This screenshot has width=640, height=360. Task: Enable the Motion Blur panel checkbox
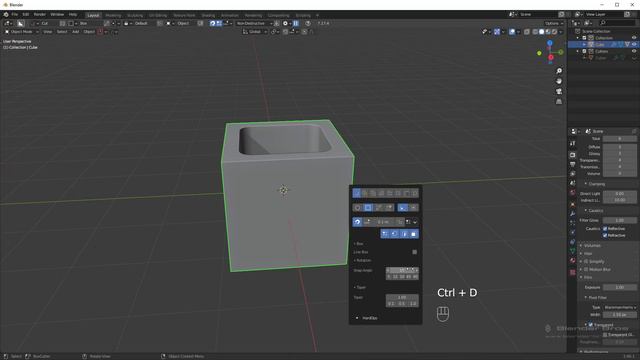tap(586, 269)
